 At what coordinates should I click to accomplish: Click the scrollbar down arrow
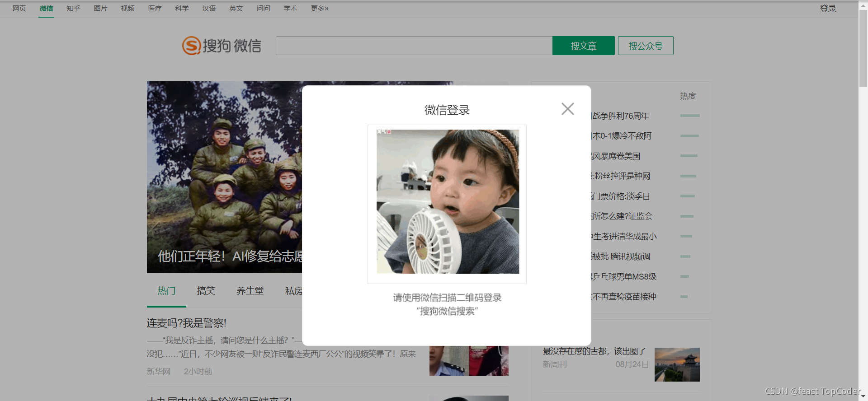863,397
